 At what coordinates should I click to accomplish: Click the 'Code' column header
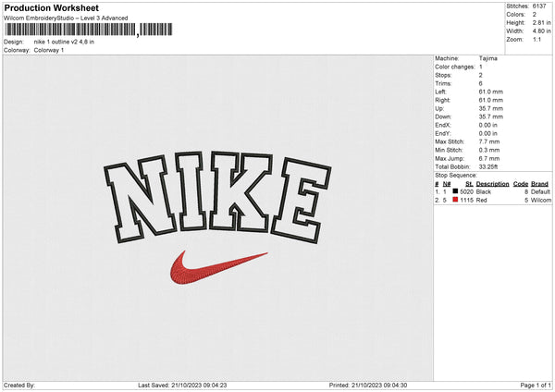pyautogui.click(x=521, y=184)
